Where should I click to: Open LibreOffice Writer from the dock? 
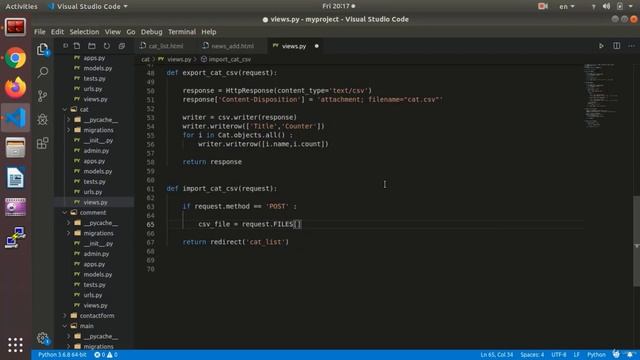(x=16, y=177)
